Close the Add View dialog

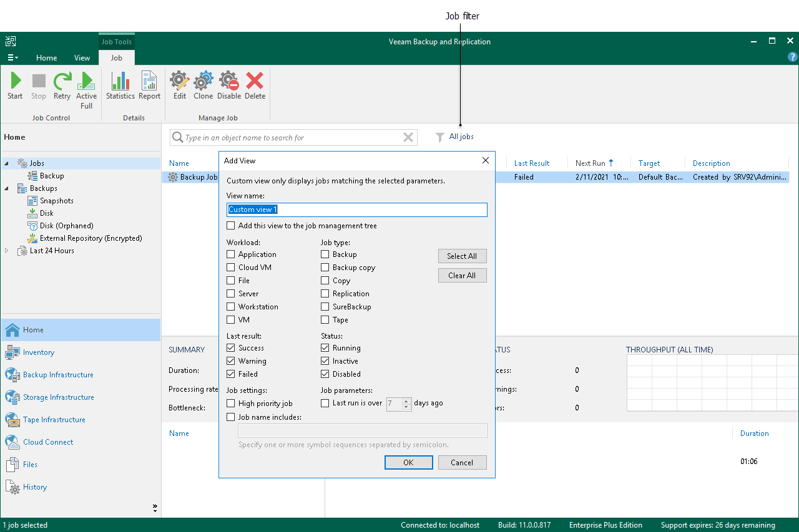point(486,160)
